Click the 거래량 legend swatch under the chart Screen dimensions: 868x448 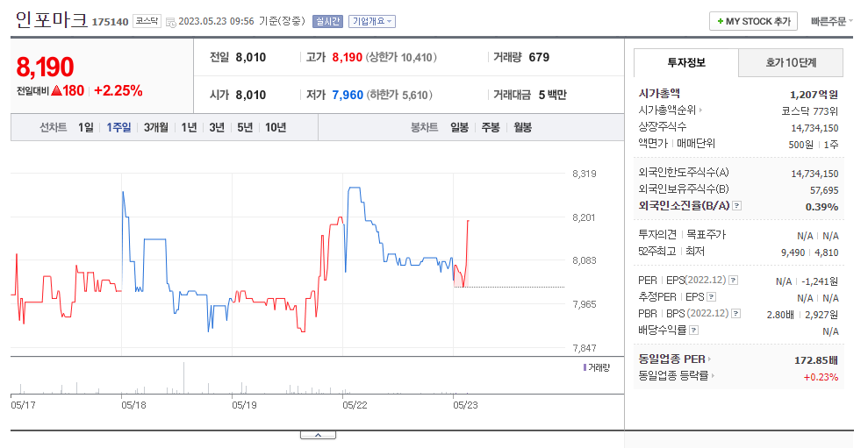(x=585, y=367)
